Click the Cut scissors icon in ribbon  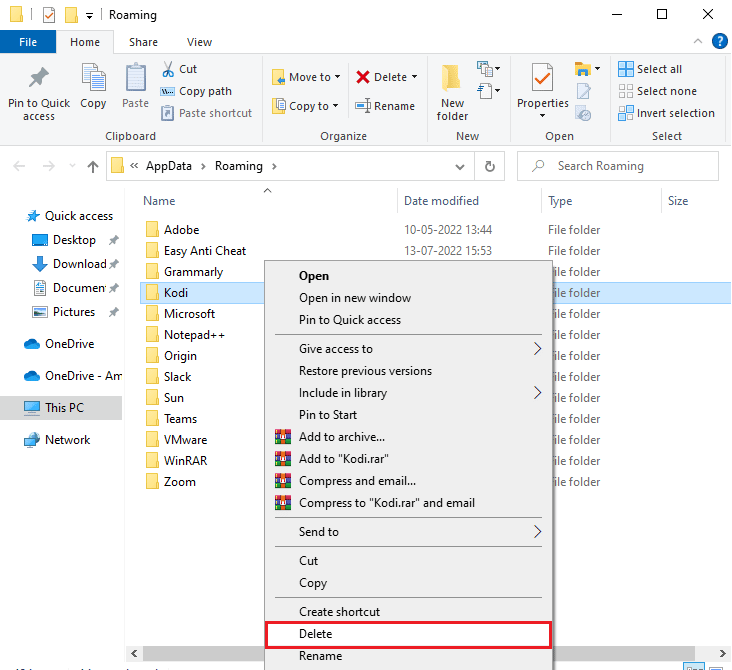point(168,69)
